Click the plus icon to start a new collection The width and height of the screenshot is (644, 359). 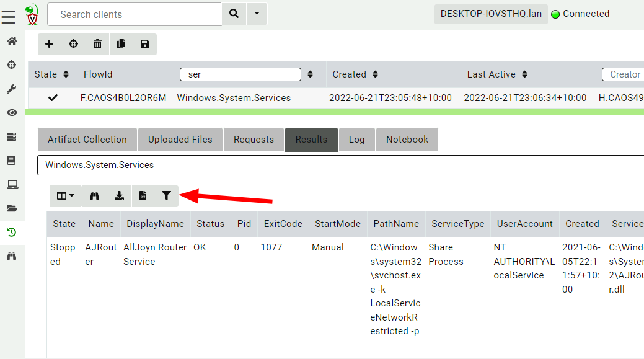pyautogui.click(x=49, y=44)
